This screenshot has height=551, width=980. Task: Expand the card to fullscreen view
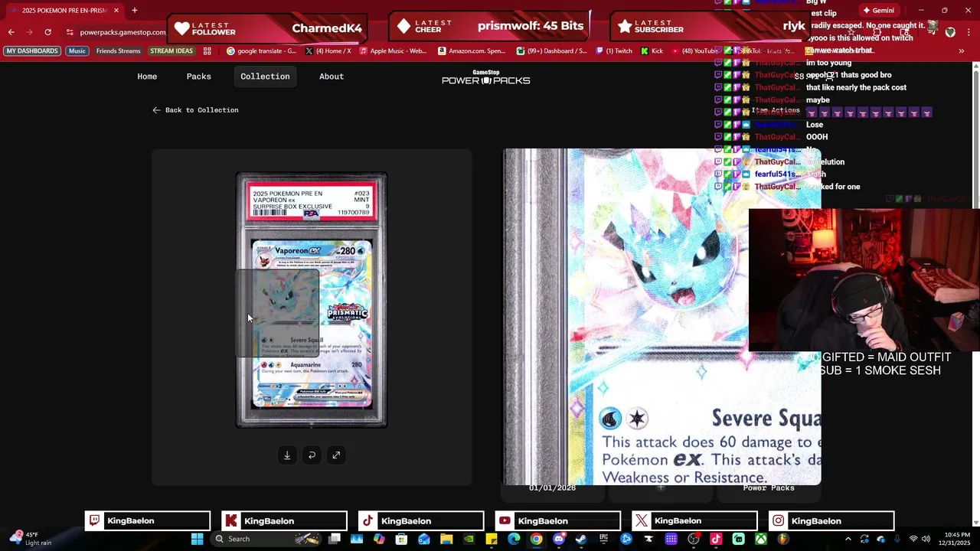(x=336, y=455)
